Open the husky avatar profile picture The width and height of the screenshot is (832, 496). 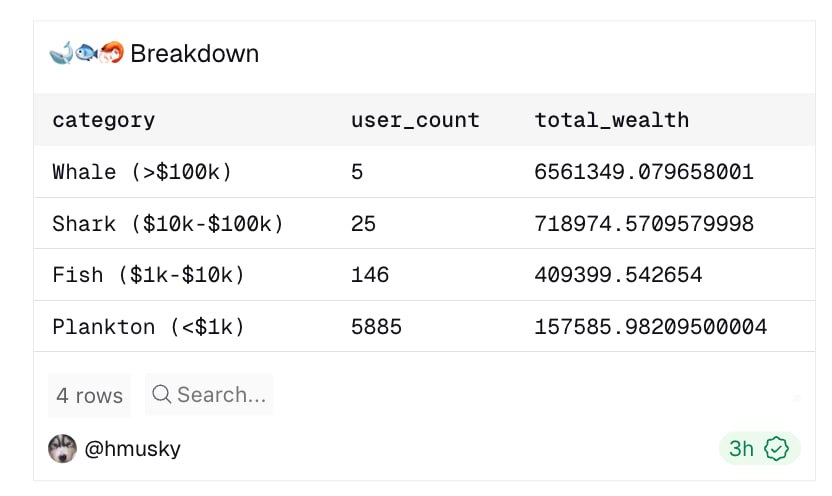[62, 449]
